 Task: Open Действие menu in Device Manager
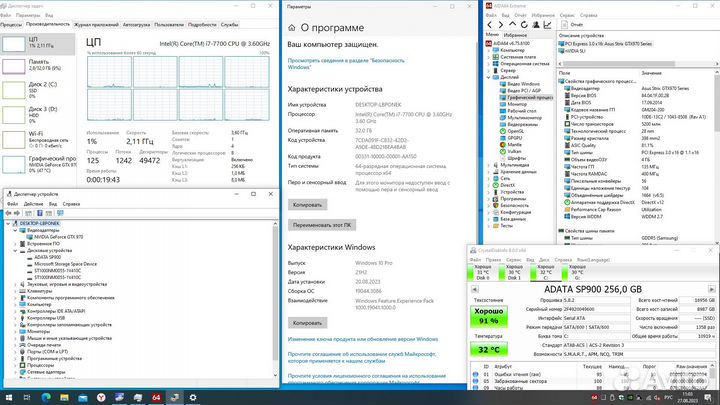pyautogui.click(x=34, y=204)
